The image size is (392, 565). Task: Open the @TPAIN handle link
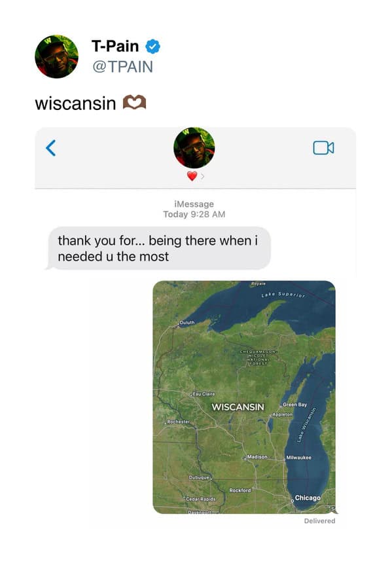coord(122,67)
